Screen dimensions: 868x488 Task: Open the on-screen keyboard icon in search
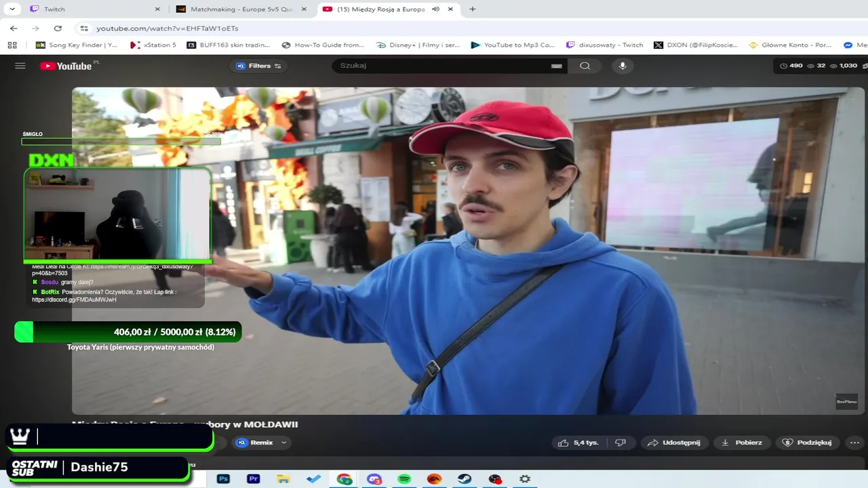click(556, 66)
